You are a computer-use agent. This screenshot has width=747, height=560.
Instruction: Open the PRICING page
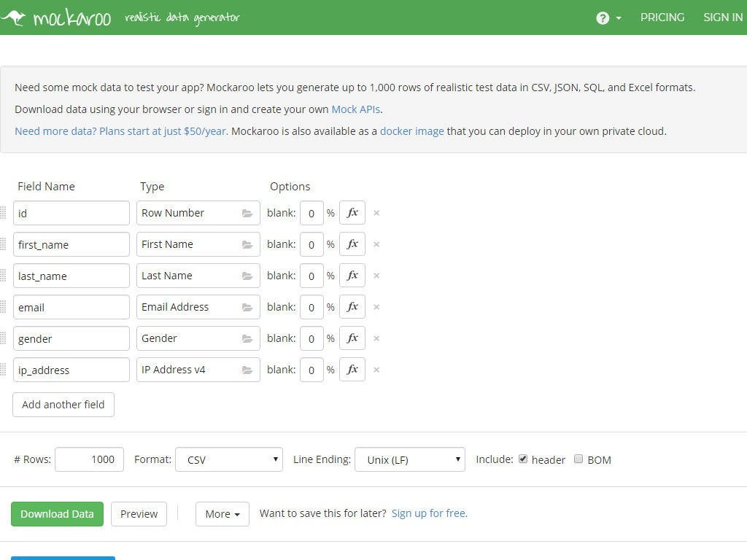coord(662,17)
